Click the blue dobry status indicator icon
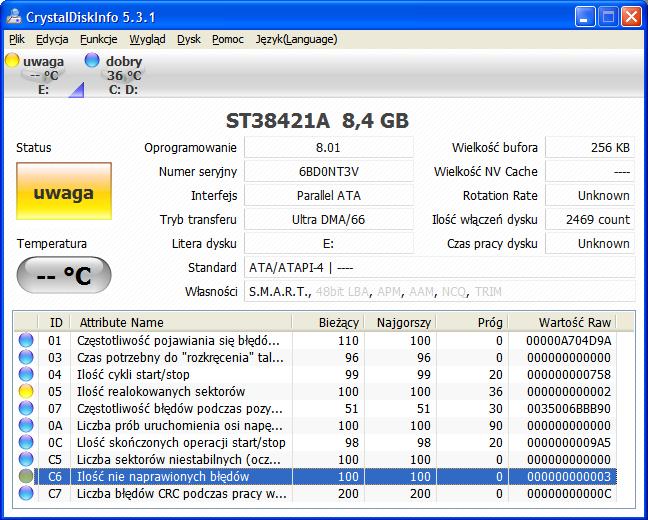 tap(92, 60)
